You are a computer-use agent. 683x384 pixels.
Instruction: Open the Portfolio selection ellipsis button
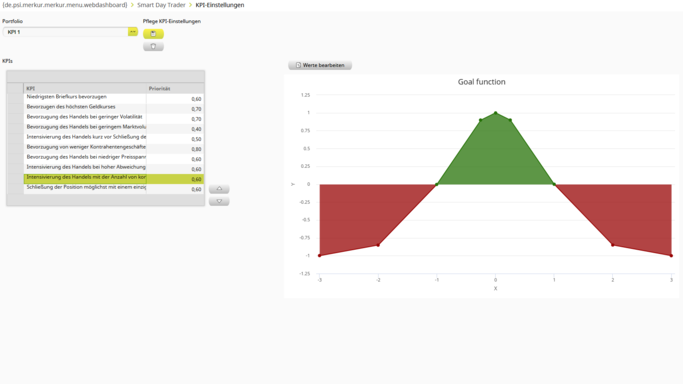pos(133,32)
